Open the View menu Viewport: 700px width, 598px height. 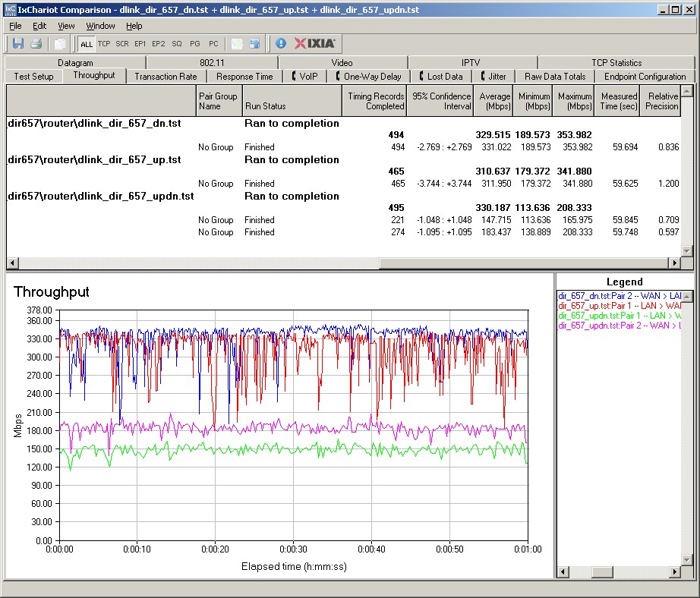(x=66, y=26)
